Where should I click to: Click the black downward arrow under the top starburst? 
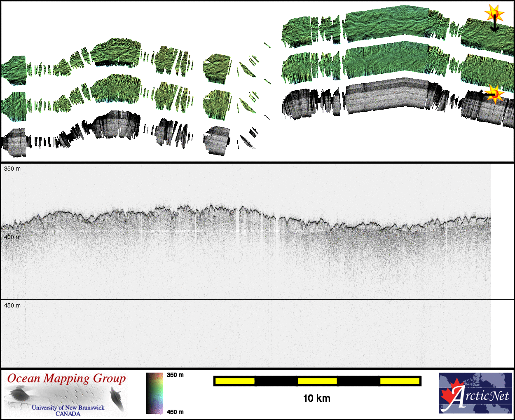pos(494,26)
